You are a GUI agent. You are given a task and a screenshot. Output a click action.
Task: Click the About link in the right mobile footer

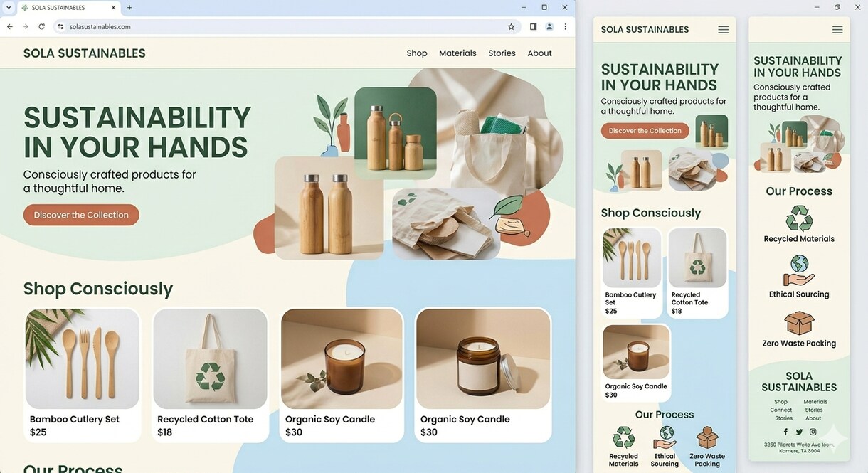(813, 418)
